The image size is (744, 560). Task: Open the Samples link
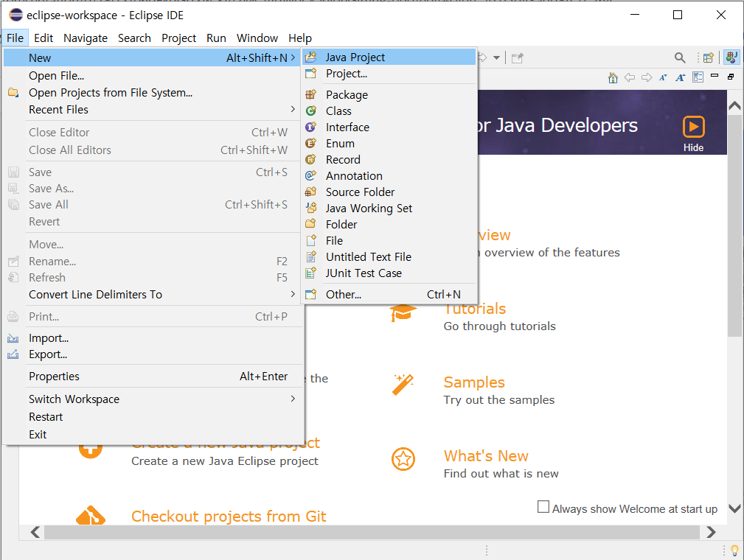pos(474,382)
